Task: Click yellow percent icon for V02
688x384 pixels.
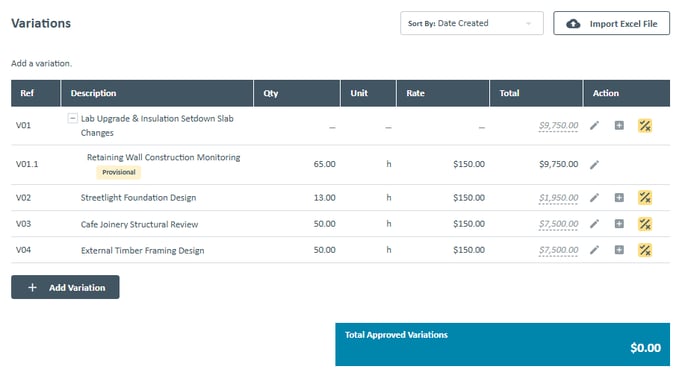Action: (x=645, y=198)
